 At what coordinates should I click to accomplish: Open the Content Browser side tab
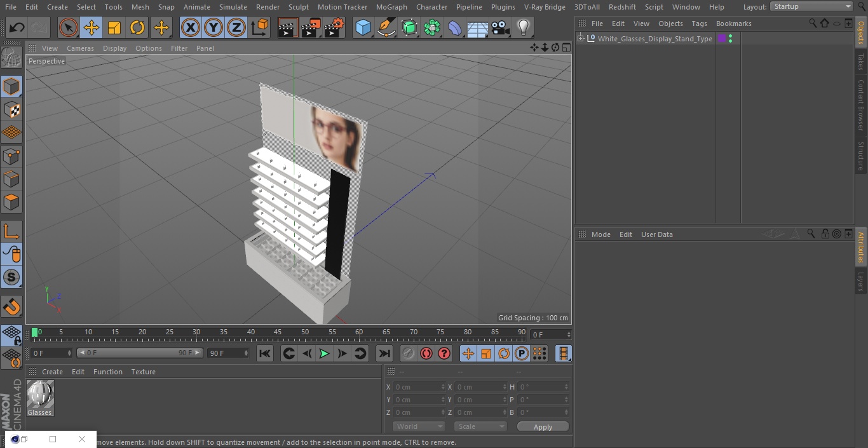click(861, 105)
